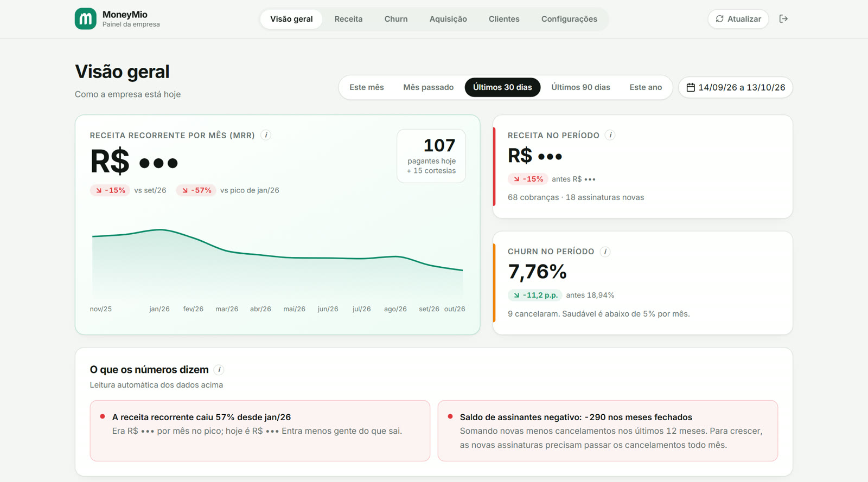The width and height of the screenshot is (868, 482).
Task: Click the refresh arrows icon in Atualizar
Action: click(x=720, y=19)
